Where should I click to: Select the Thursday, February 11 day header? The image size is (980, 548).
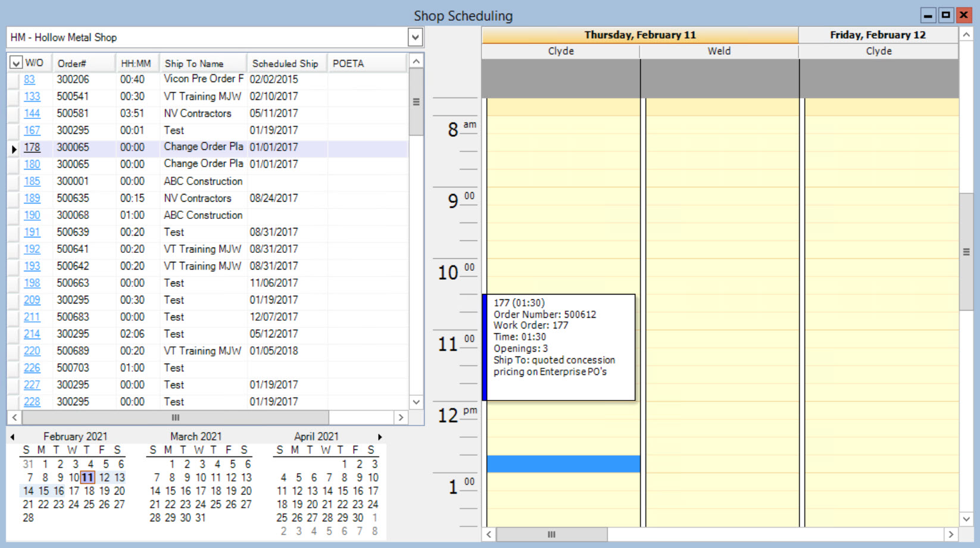click(x=640, y=35)
